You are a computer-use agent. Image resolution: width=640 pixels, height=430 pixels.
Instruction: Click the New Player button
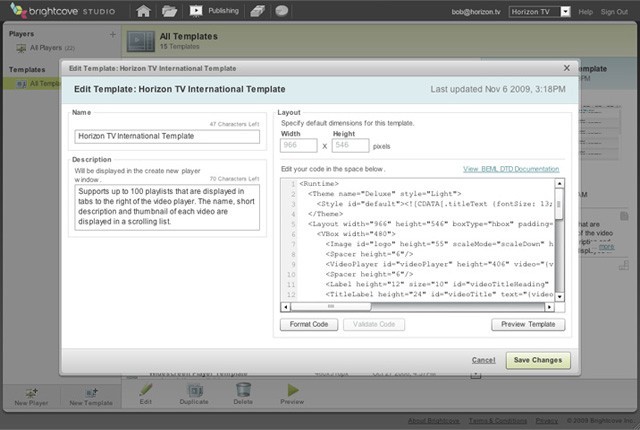31,397
